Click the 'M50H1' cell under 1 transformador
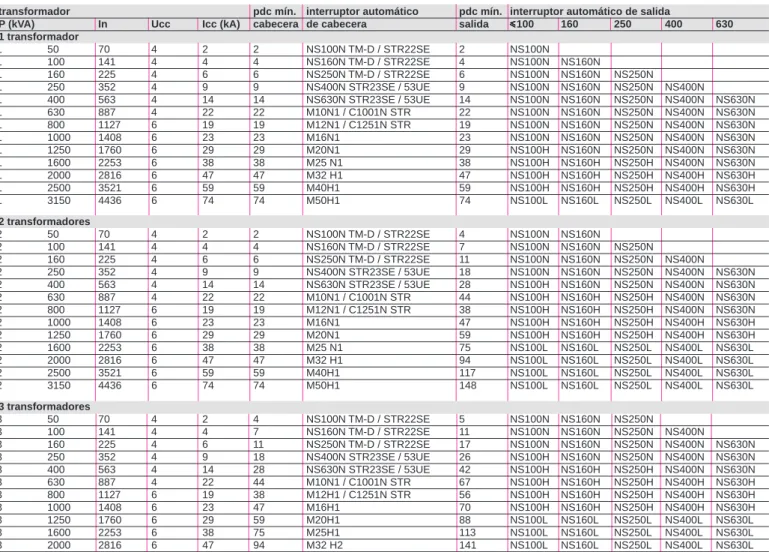 (323, 201)
